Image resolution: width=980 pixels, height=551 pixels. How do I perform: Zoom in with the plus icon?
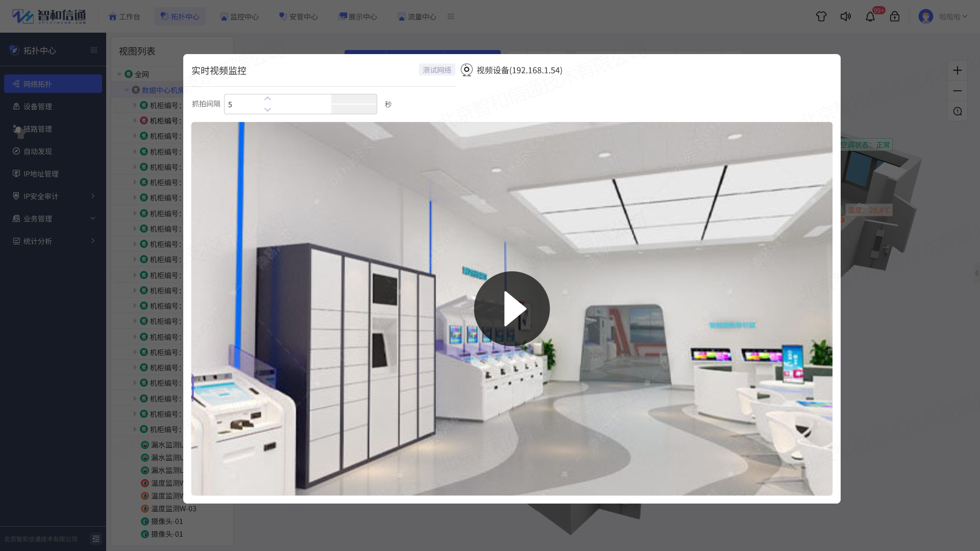click(958, 70)
